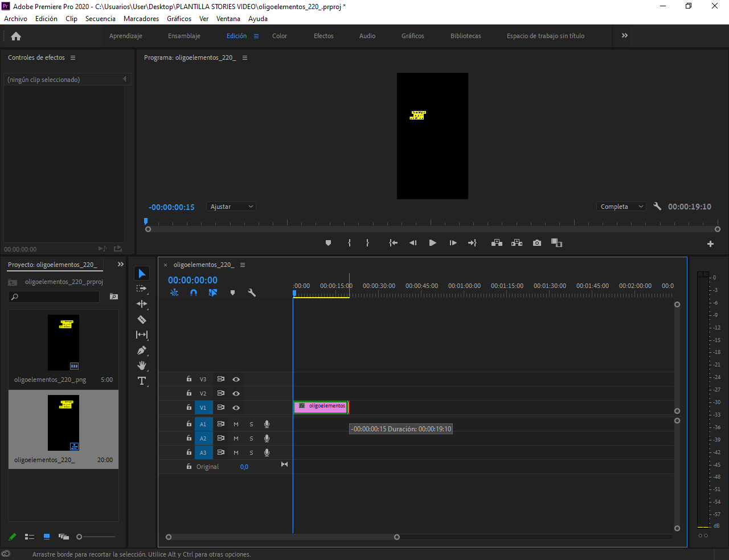Switch project panel to list view
Viewport: 729px width, 560px height.
[x=30, y=537]
